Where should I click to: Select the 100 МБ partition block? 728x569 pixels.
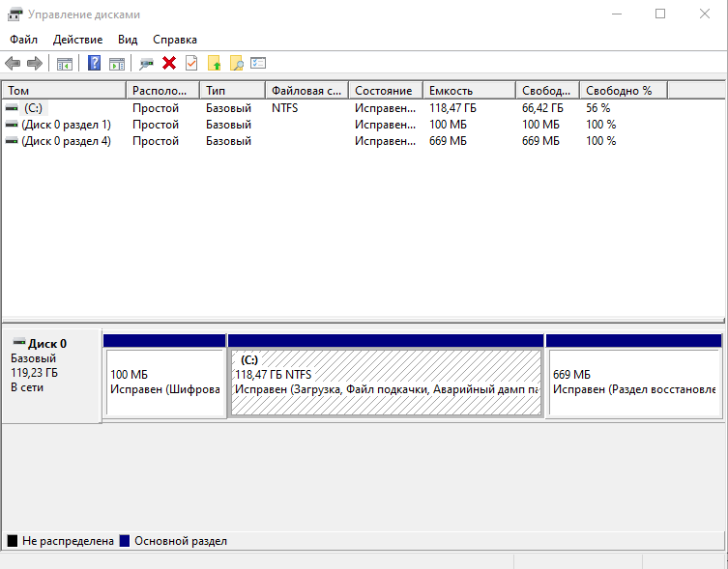click(164, 377)
